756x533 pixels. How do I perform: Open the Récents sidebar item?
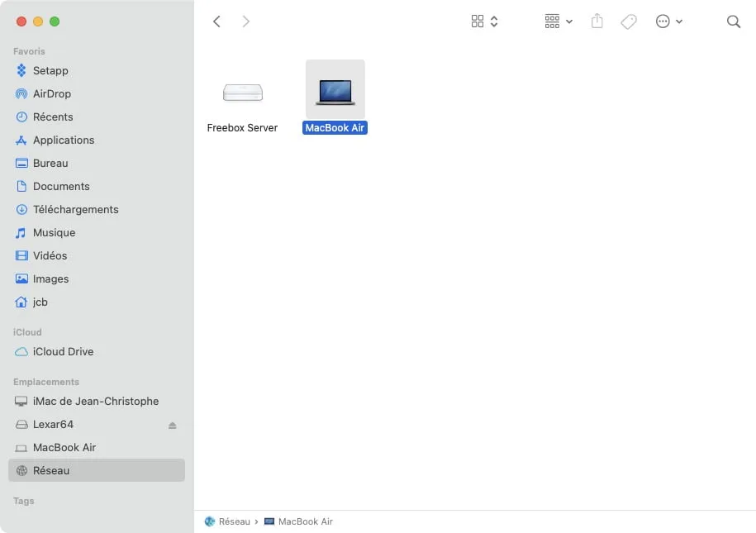(x=97, y=117)
